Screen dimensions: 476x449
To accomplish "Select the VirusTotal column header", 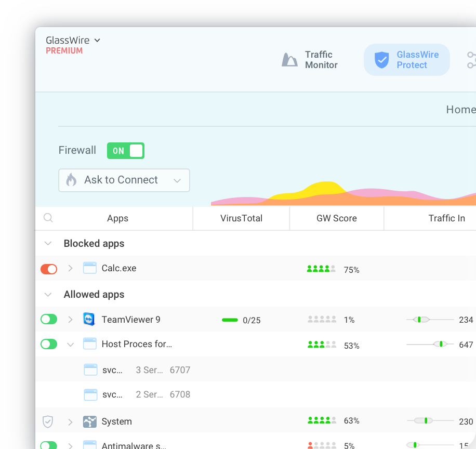I will click(x=241, y=218).
